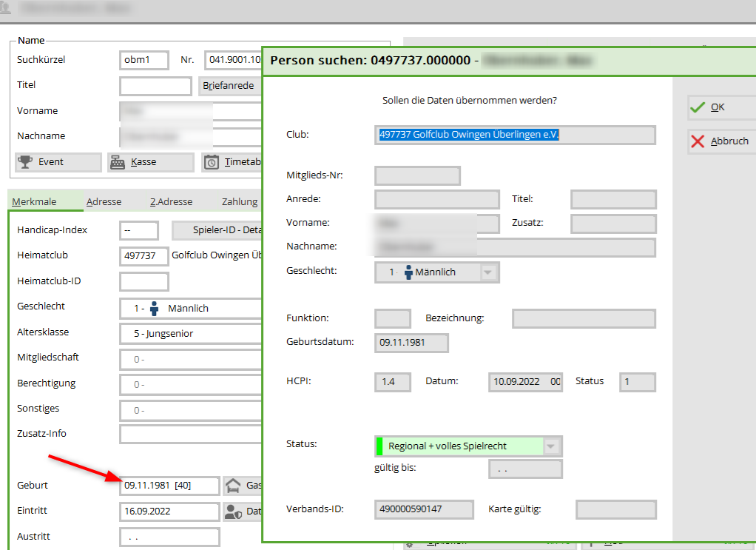Open the Altersklasse '5 - Jungsenior' selector

191,334
